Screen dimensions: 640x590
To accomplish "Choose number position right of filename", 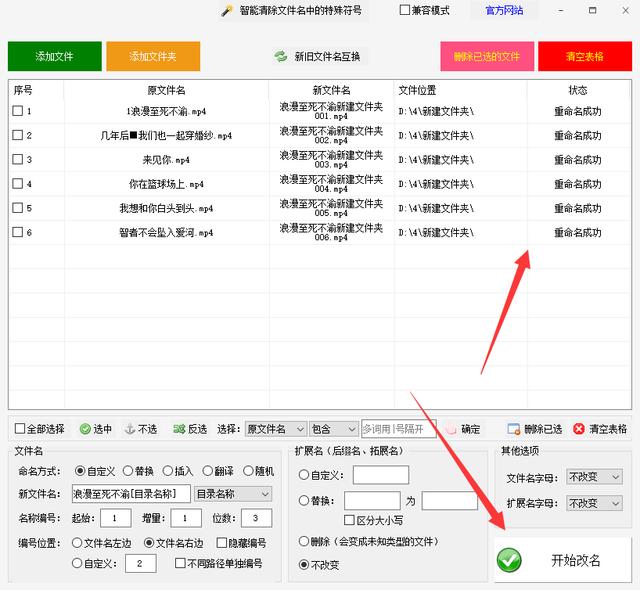I will [149, 543].
